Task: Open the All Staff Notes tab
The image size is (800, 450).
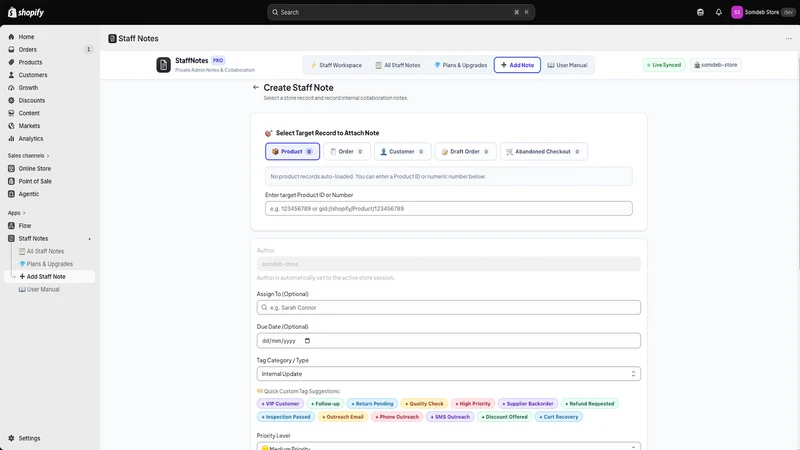Action: (x=398, y=65)
